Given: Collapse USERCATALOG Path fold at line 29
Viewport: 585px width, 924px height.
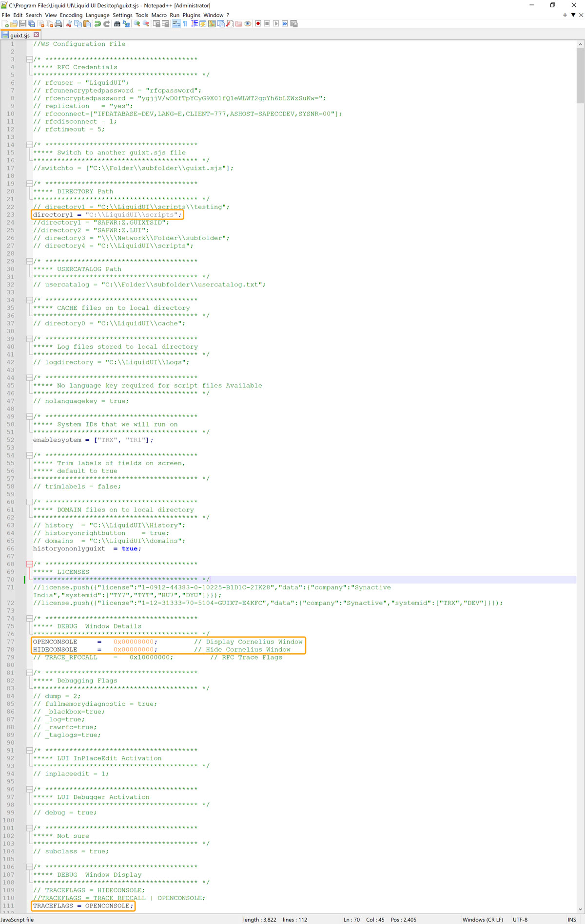Looking at the screenshot, I should pyautogui.click(x=29, y=261).
